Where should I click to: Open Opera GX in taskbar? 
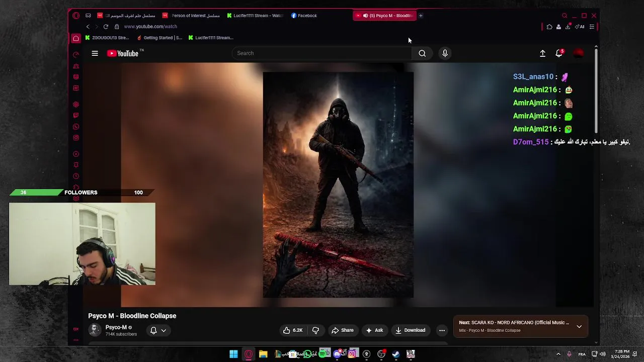pos(249,354)
